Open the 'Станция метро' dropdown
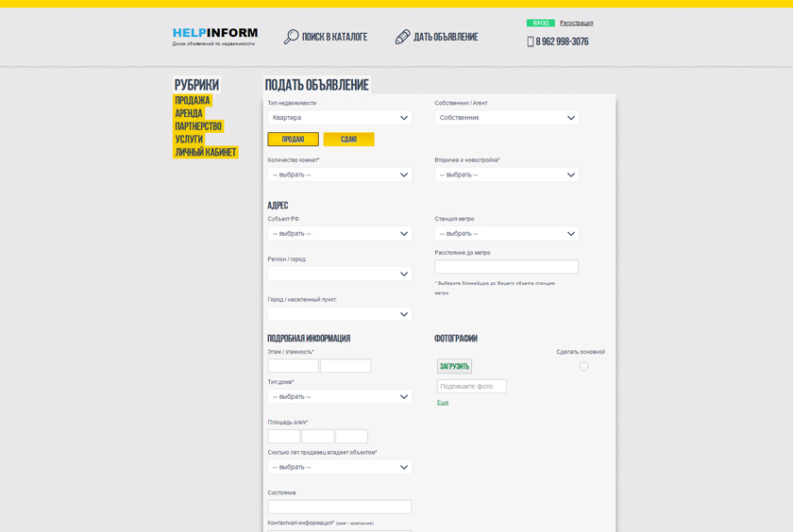 pyautogui.click(x=507, y=233)
